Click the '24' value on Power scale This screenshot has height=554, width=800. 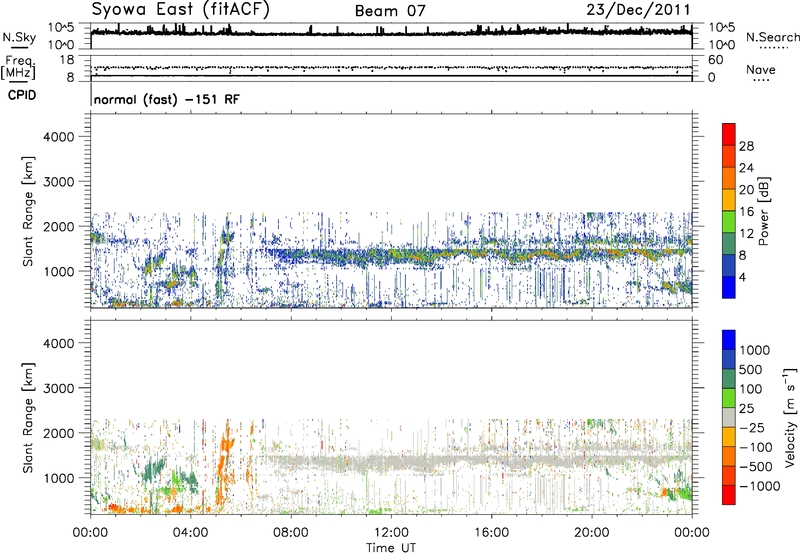click(746, 168)
